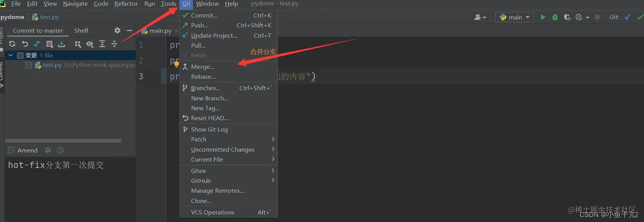This screenshot has height=222, width=644.
Task: Hide the Commit panel with the minus icon
Action: point(129,30)
